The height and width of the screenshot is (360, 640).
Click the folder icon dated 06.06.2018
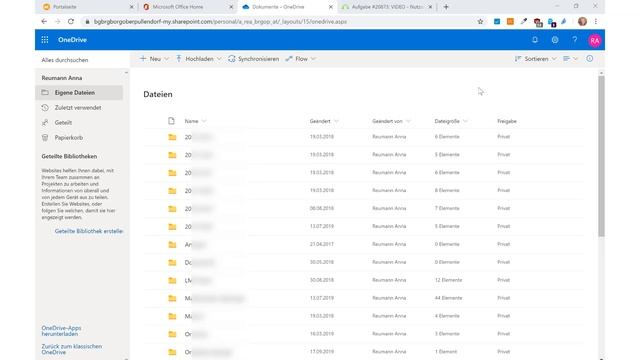coord(172,209)
